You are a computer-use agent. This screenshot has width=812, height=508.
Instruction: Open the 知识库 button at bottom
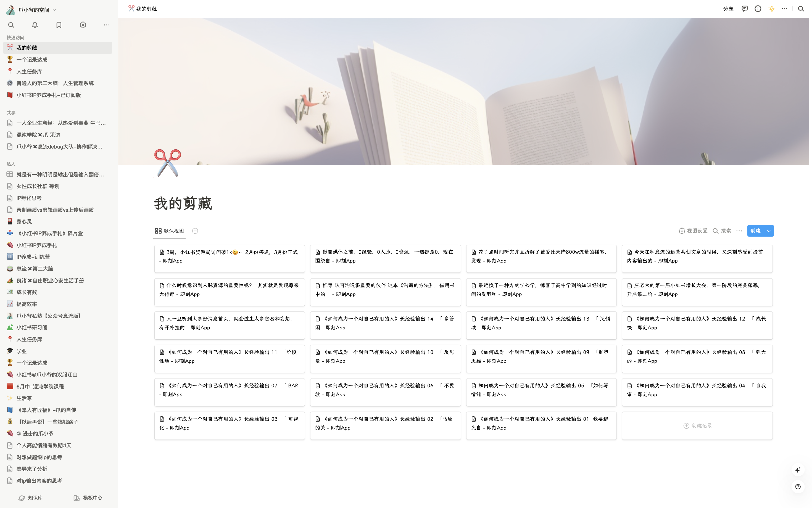pyautogui.click(x=31, y=498)
